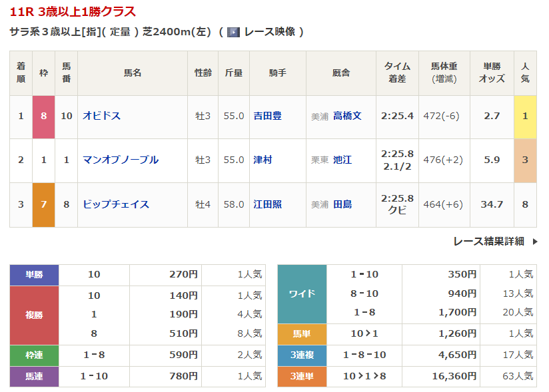Open レース結果詳細 link
The width and height of the screenshot is (549, 392).
489,242
